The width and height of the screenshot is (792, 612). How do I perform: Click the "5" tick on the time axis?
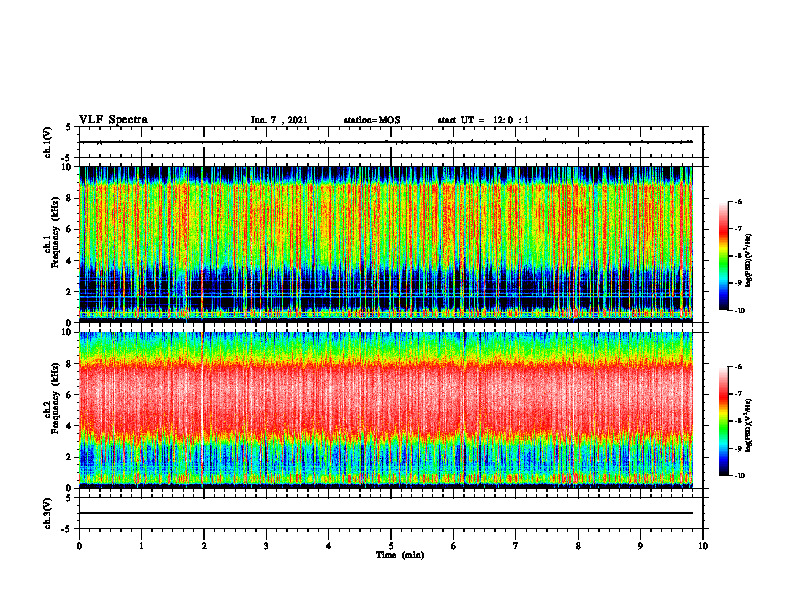391,546
